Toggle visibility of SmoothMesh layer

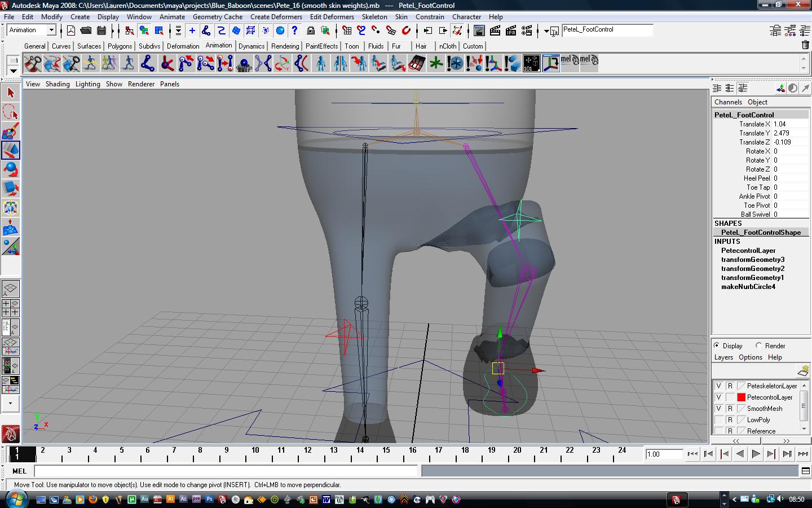click(x=718, y=409)
